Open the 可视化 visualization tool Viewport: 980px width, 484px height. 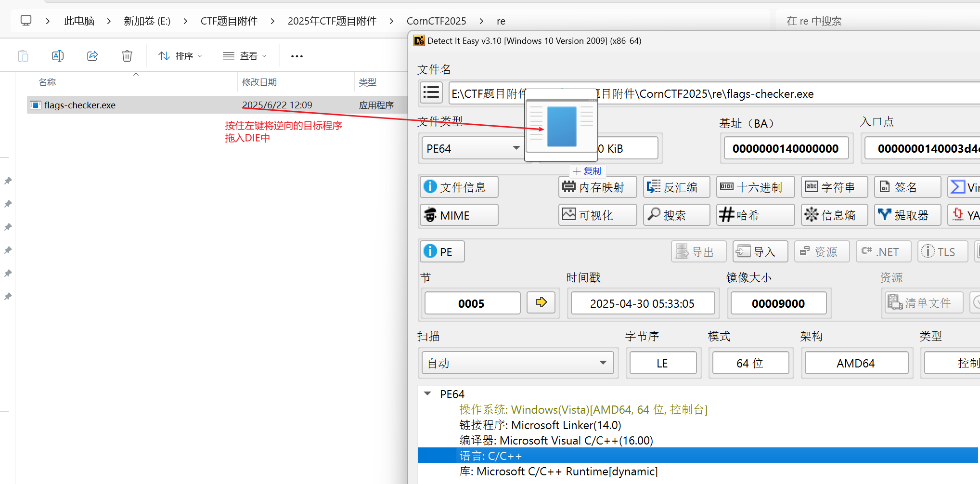tap(597, 215)
